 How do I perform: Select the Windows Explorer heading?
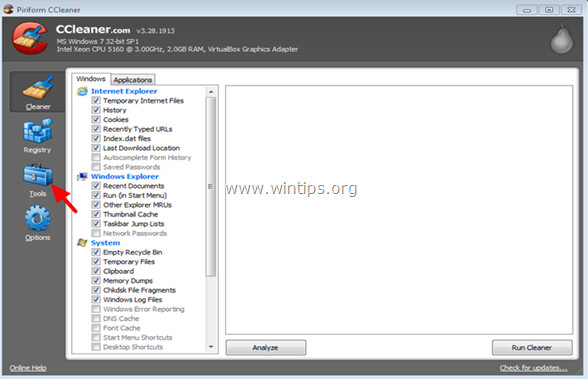(x=125, y=176)
